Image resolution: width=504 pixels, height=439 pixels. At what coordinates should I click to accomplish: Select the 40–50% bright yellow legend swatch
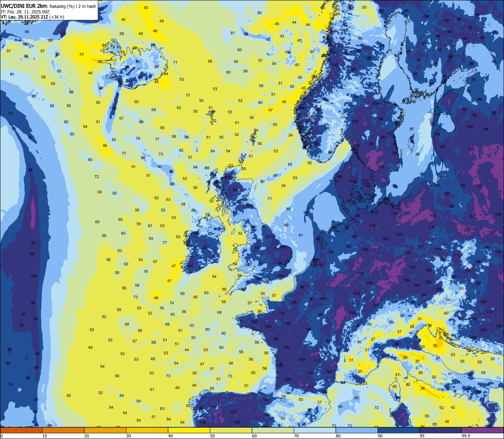point(189,430)
